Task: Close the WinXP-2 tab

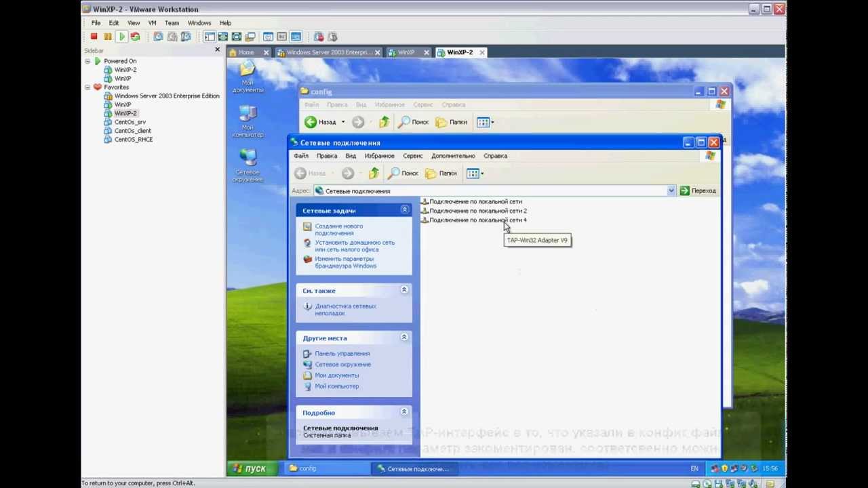Action: [482, 52]
